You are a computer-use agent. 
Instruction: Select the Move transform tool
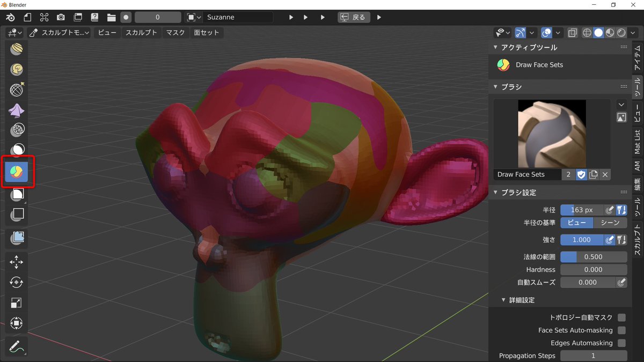(x=17, y=262)
